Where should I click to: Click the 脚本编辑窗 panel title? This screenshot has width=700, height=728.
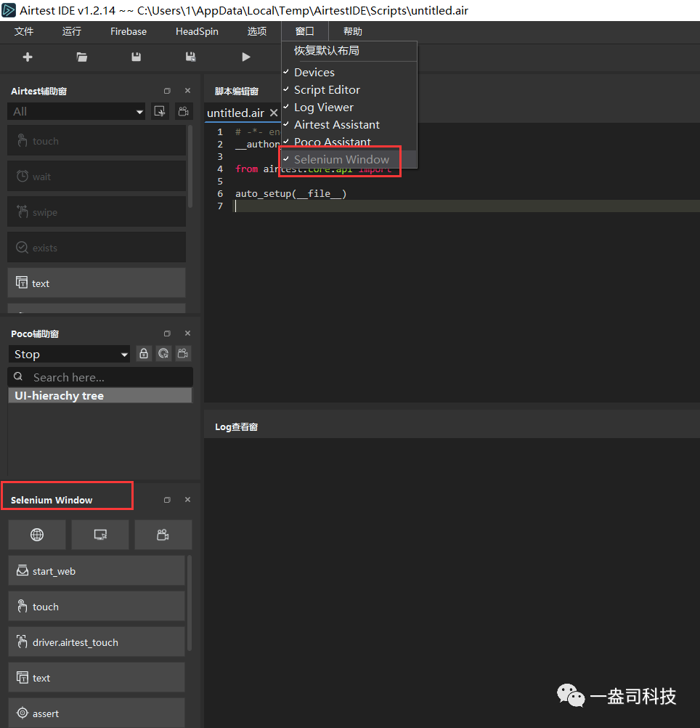point(237,92)
